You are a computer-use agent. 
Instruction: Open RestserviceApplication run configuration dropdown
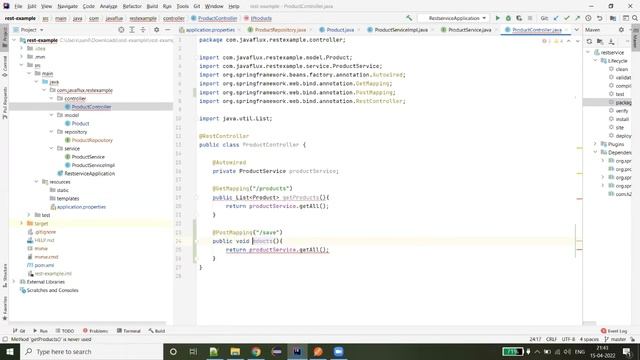457,18
